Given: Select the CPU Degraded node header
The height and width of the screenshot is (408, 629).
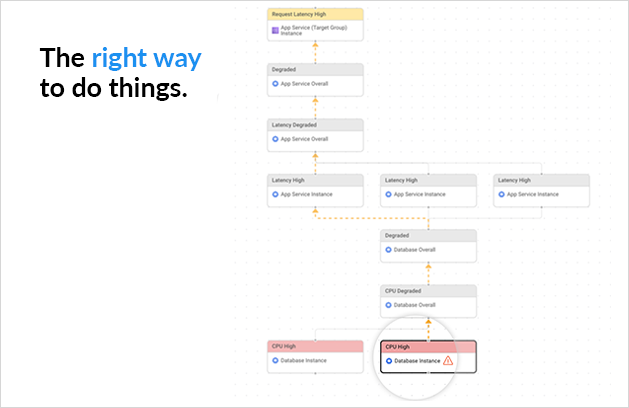Looking at the screenshot, I should [x=428, y=290].
